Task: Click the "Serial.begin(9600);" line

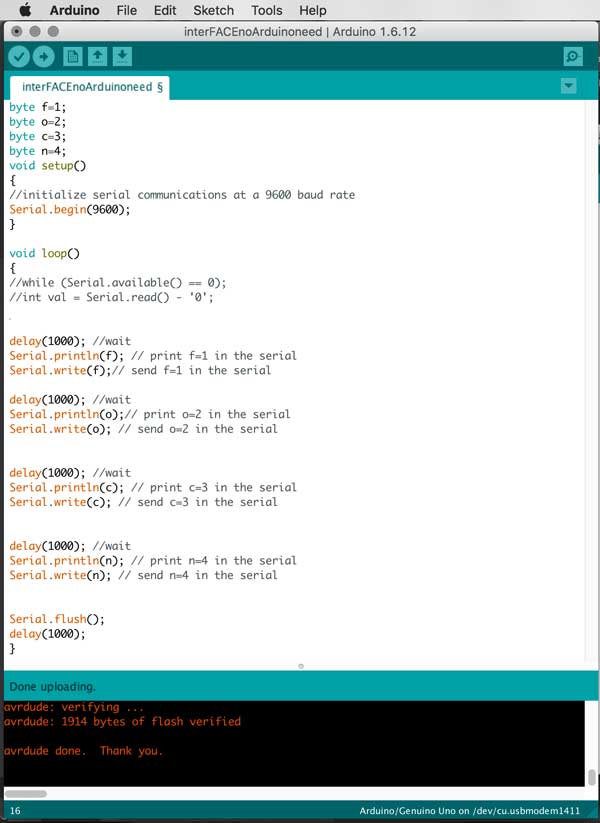Action: pyautogui.click(x=70, y=209)
